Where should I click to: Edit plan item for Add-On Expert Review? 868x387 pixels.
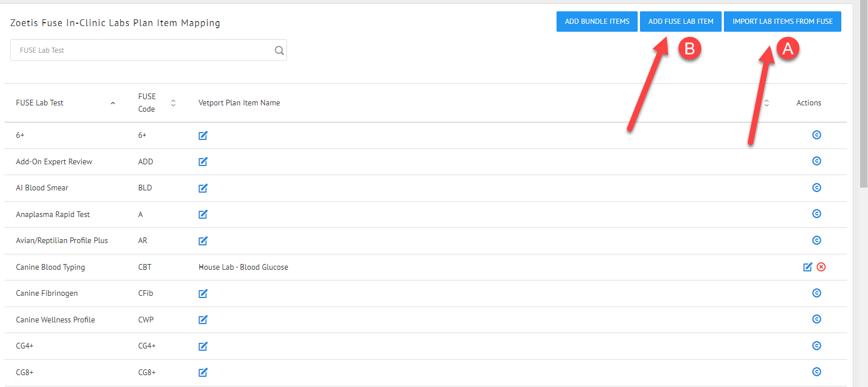203,161
